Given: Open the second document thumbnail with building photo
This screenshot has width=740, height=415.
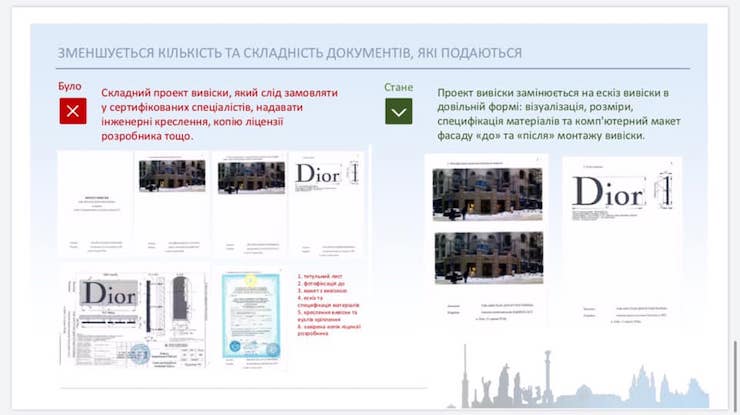Looking at the screenshot, I should coord(171,203).
